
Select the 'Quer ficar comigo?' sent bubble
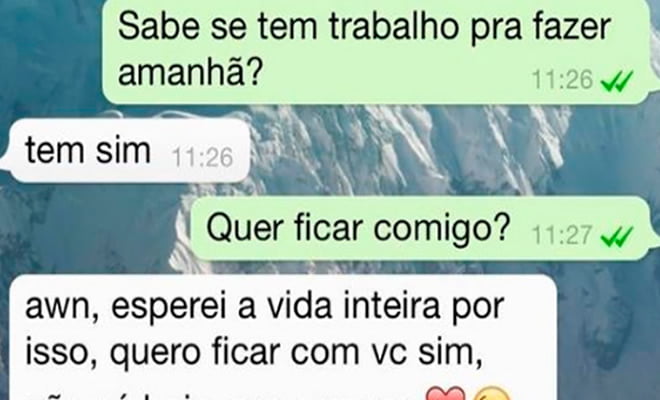coord(422,228)
